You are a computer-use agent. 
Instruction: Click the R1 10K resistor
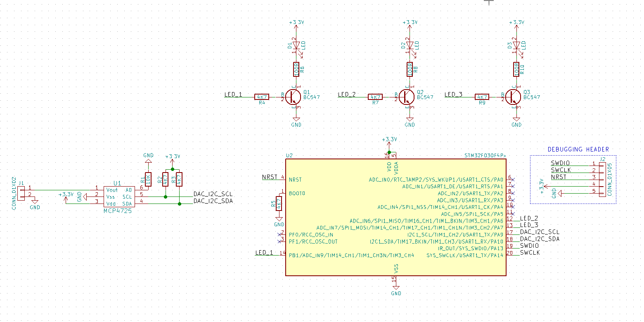coord(148,179)
